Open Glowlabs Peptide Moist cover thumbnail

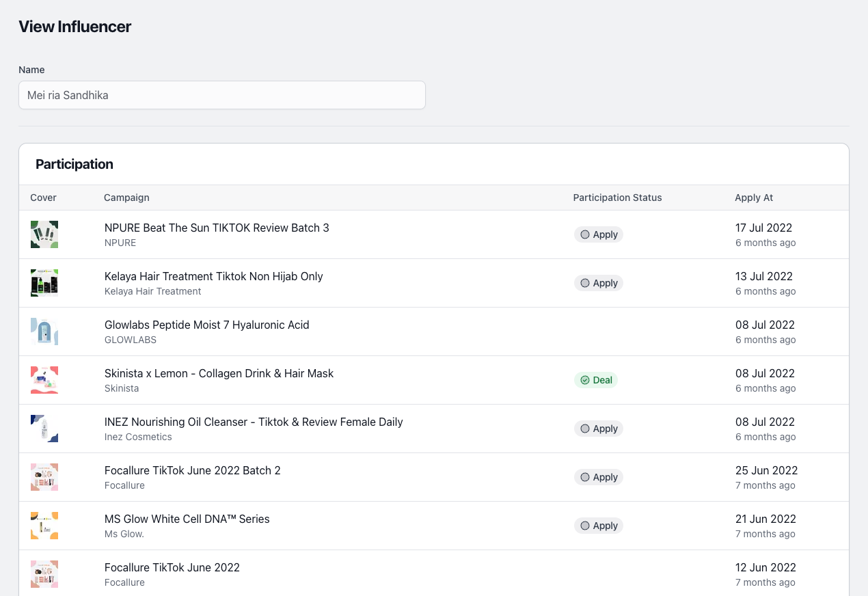pyautogui.click(x=44, y=331)
